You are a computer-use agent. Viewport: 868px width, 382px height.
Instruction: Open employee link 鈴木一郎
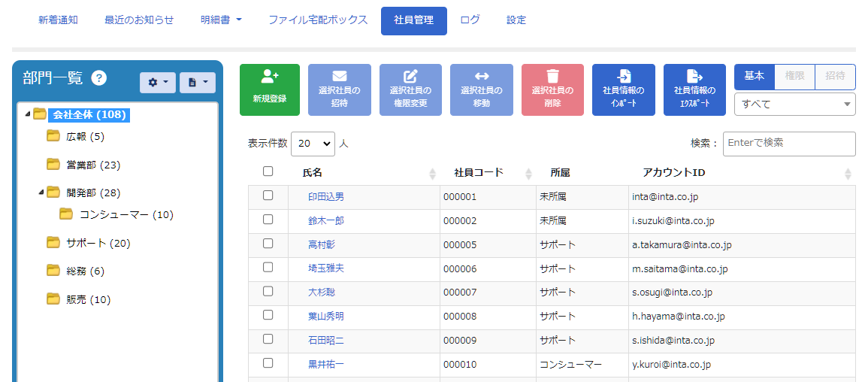[325, 220]
